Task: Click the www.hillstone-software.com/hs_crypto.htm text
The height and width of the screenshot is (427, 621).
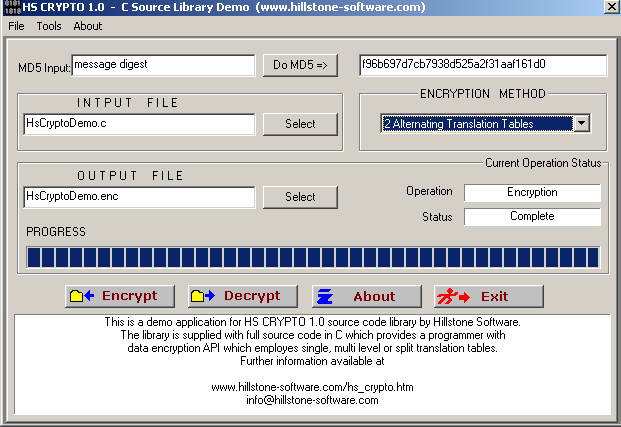Action: coord(312,387)
